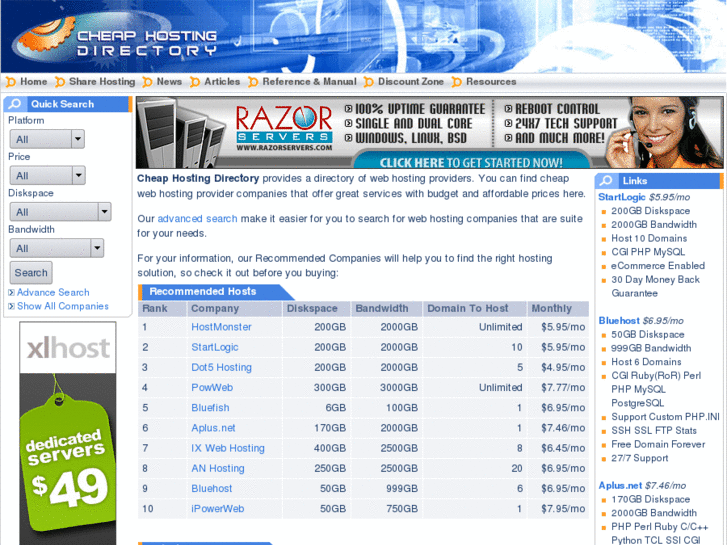Viewport: 727px width, 545px height.
Task: Open the Articles menu item
Action: [x=222, y=82]
